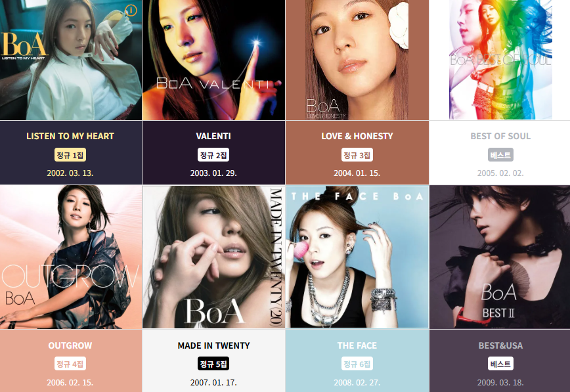Click the OUTGROW album title
The height and width of the screenshot is (392, 570).
pos(70,345)
